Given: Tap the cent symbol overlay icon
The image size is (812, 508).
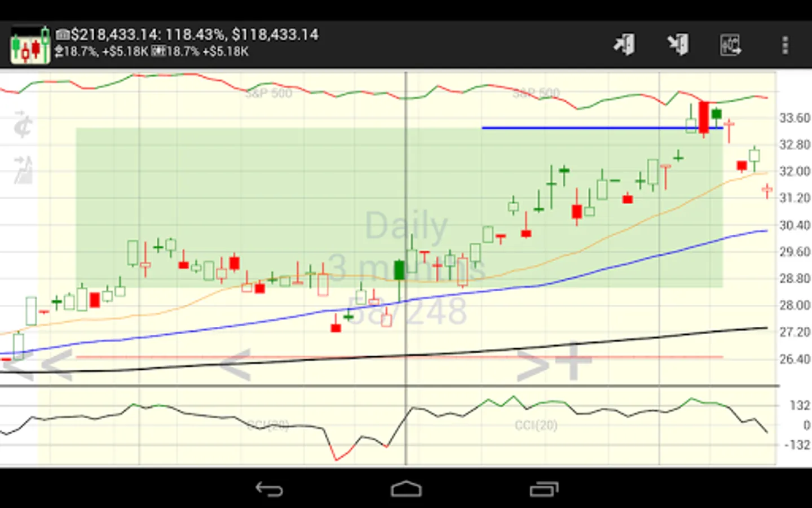Looking at the screenshot, I should tap(23, 125).
